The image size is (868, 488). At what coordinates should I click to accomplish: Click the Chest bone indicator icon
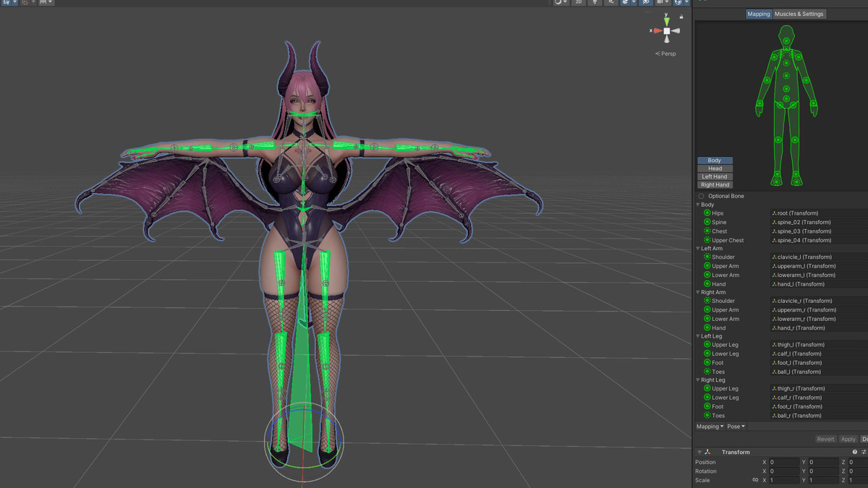click(707, 231)
